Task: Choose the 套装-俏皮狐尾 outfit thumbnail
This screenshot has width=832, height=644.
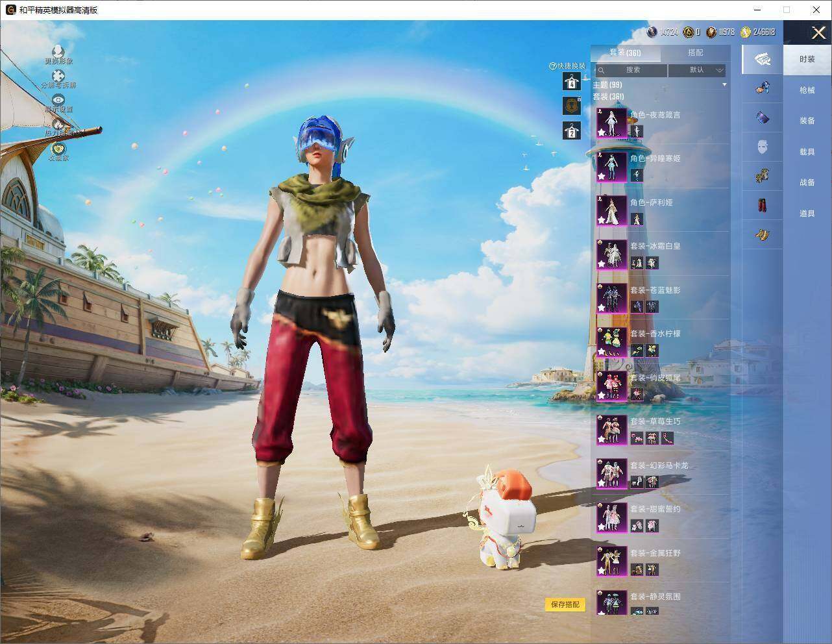Action: pos(611,386)
